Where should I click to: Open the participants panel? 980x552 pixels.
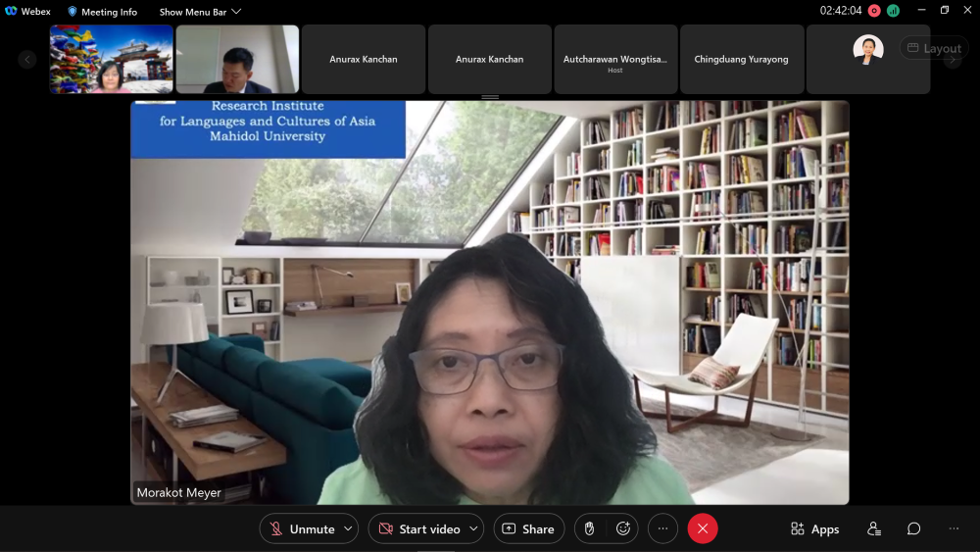coord(874,529)
